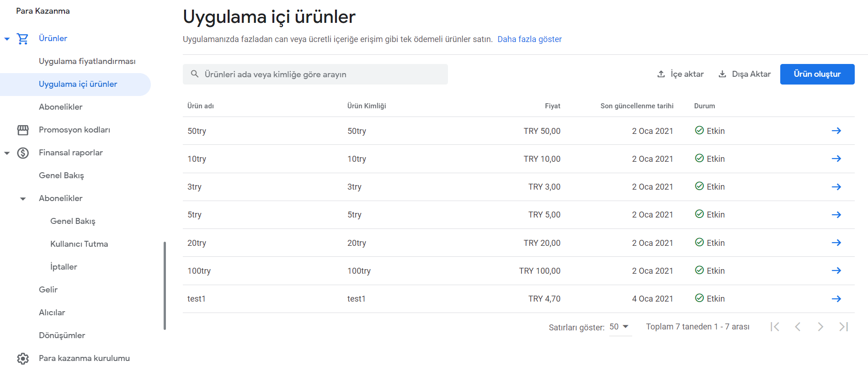Click the Durum column header
The height and width of the screenshot is (366, 868).
click(x=704, y=106)
